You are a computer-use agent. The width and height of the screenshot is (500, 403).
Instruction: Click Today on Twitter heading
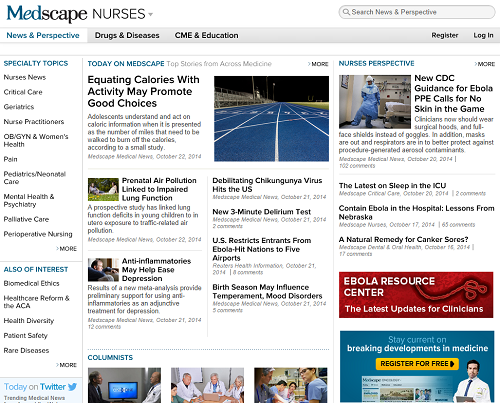coord(35,387)
